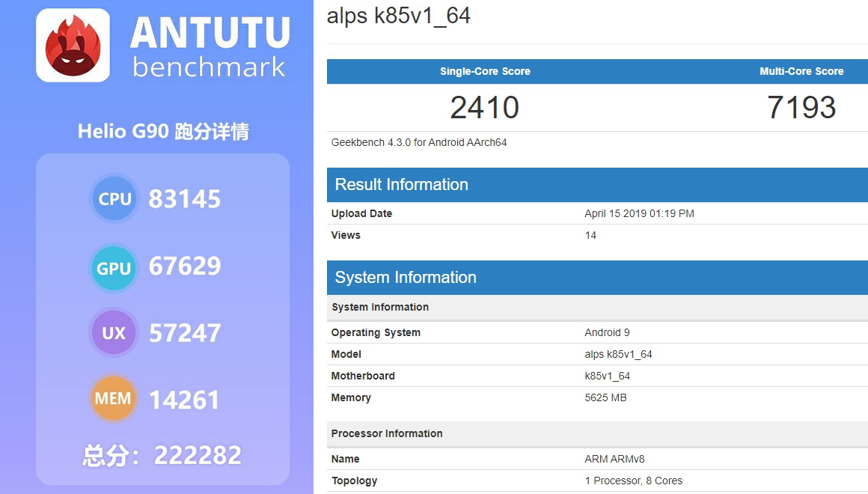
Task: Click the multi-core value 7193
Action: point(801,108)
